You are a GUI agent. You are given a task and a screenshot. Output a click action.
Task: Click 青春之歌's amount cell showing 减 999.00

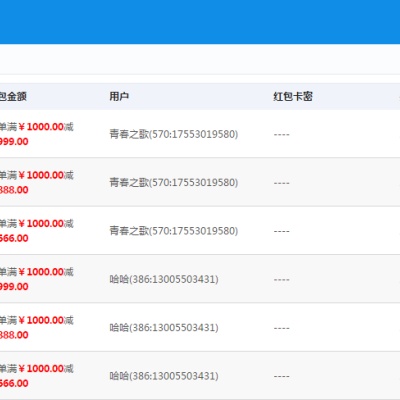click(x=37, y=134)
